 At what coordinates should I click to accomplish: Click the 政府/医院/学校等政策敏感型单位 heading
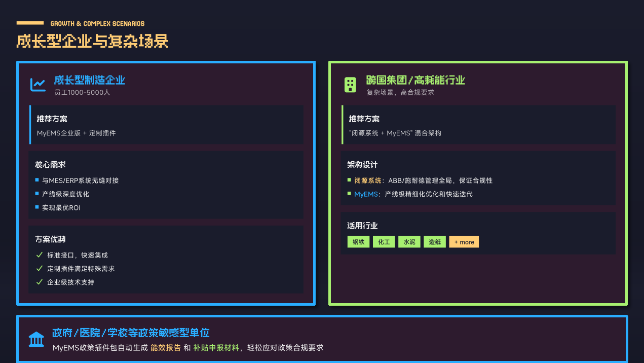[131, 333]
